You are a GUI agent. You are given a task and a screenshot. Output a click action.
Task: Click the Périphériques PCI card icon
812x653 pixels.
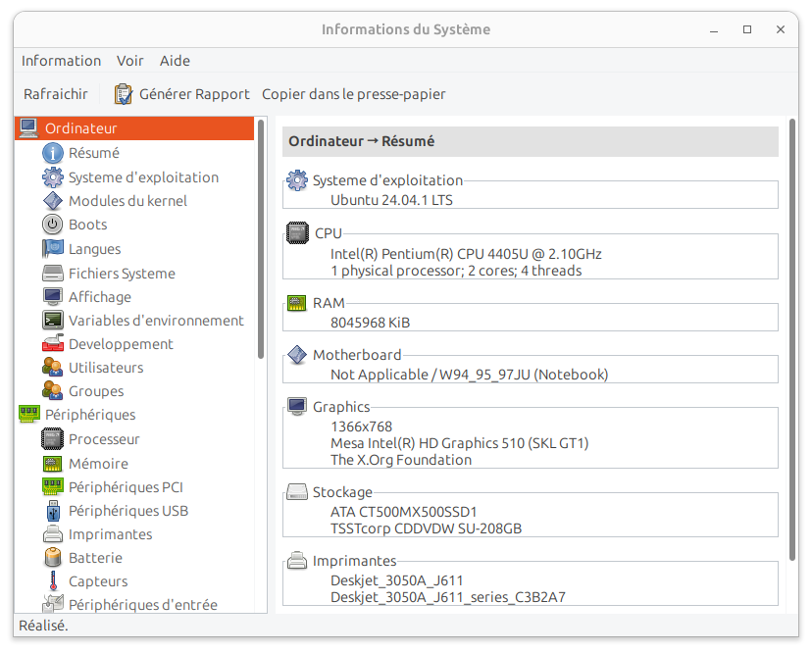(x=53, y=486)
